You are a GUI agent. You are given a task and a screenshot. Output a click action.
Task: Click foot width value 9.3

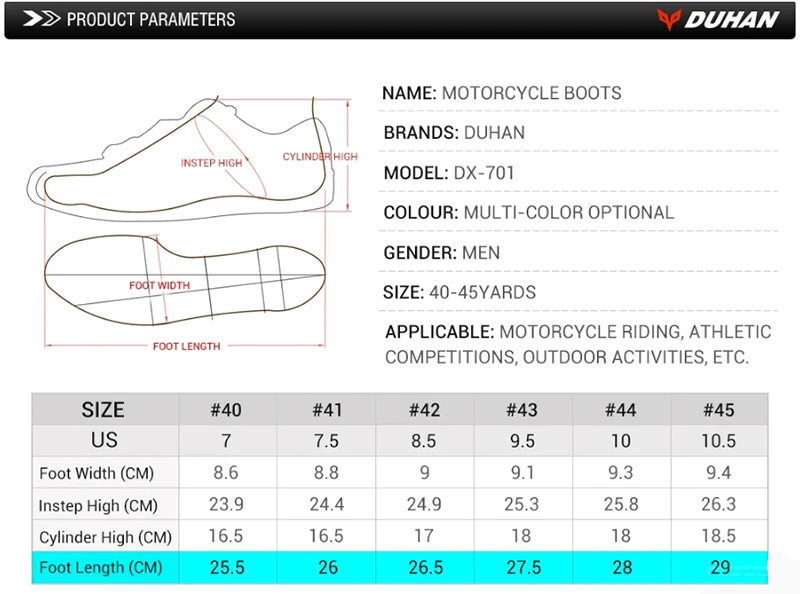621,473
